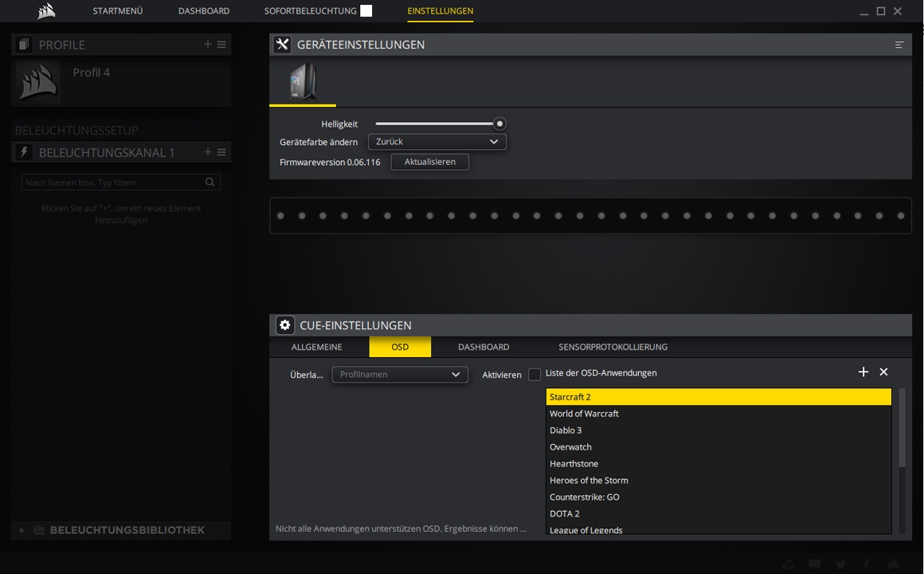Image resolution: width=924 pixels, height=574 pixels.
Task: Open the Twitter bird icon
Action: point(841,564)
